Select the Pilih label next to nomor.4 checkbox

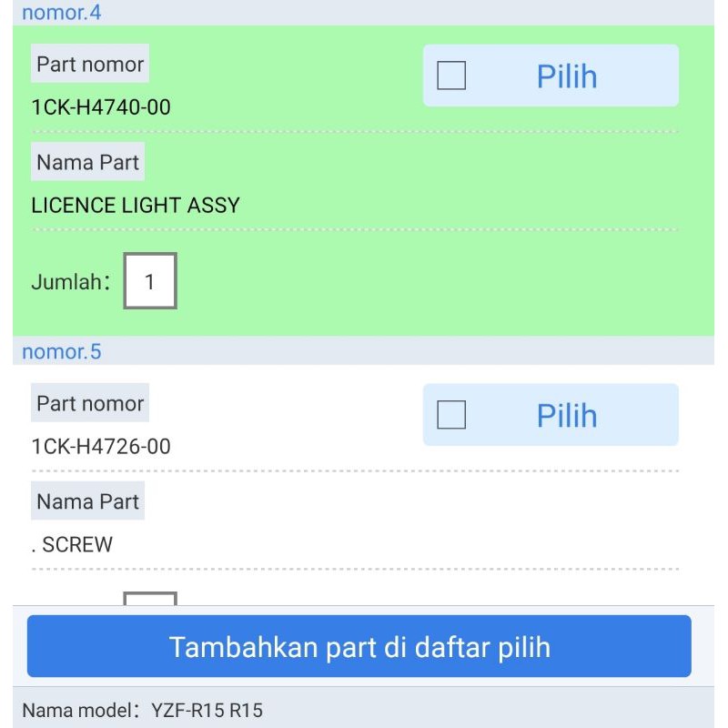566,76
